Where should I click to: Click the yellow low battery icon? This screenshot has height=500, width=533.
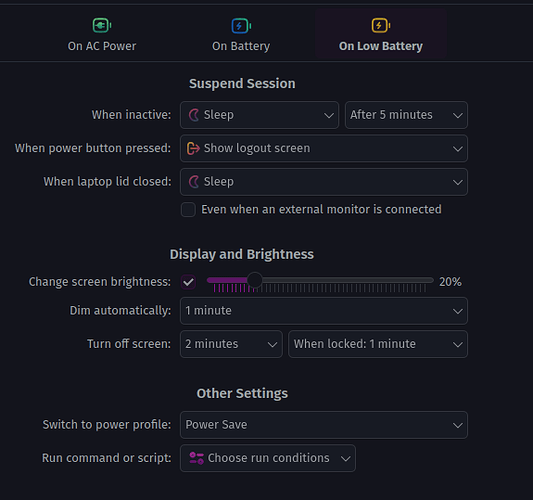point(380,25)
